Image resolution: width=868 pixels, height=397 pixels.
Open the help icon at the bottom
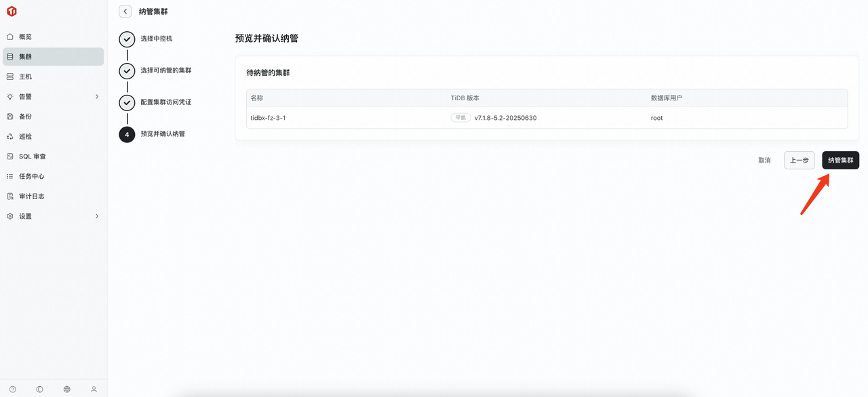click(12, 389)
